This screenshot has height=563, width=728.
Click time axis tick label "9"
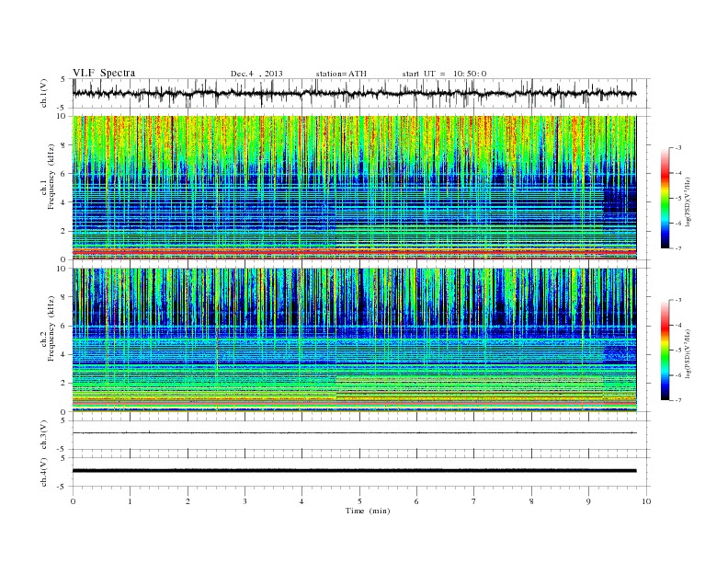pyautogui.click(x=588, y=501)
